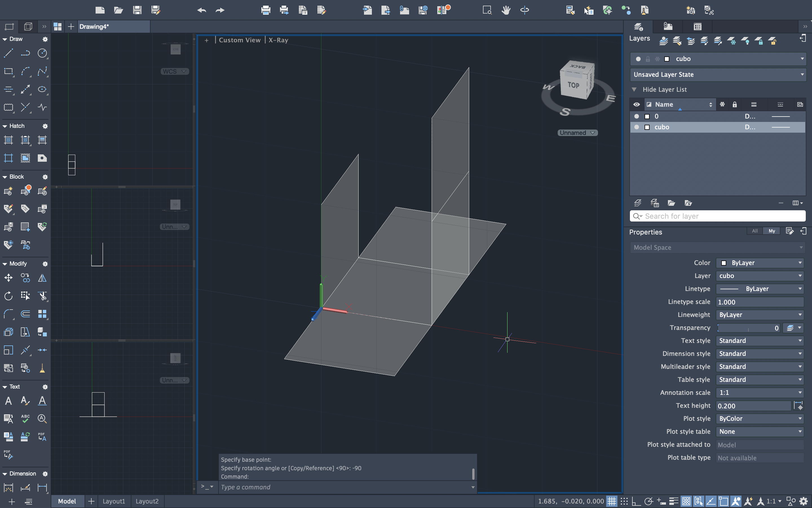Click the Zoom window icon in toolbar

point(487,10)
